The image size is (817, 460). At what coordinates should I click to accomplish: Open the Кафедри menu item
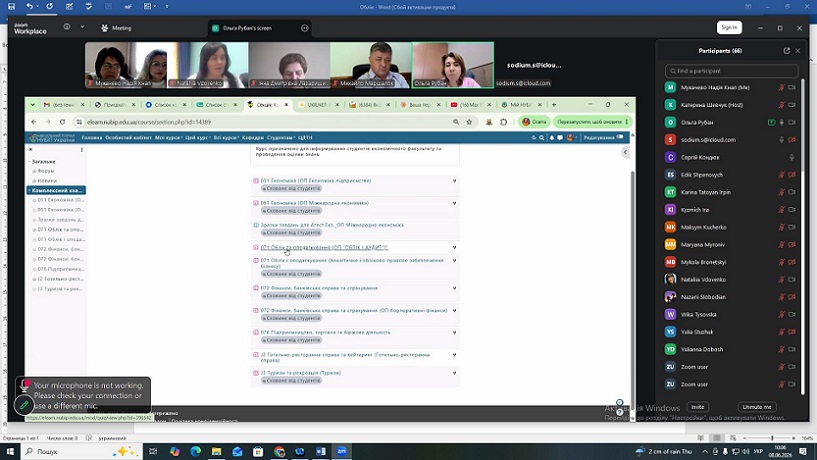(253, 138)
